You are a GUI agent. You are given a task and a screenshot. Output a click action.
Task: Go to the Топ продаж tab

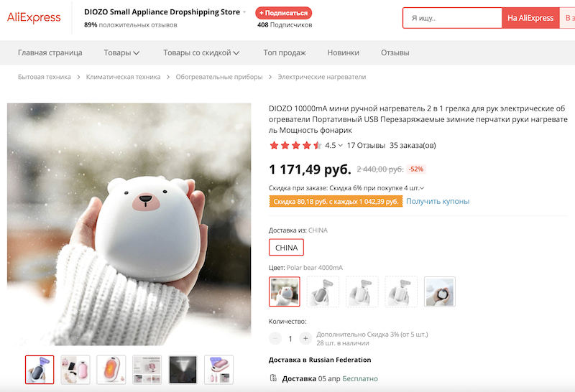(x=285, y=52)
